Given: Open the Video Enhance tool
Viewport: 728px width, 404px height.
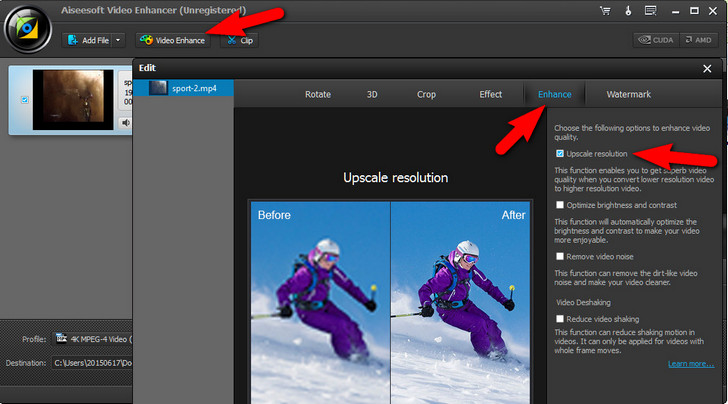Looking at the screenshot, I should (173, 40).
